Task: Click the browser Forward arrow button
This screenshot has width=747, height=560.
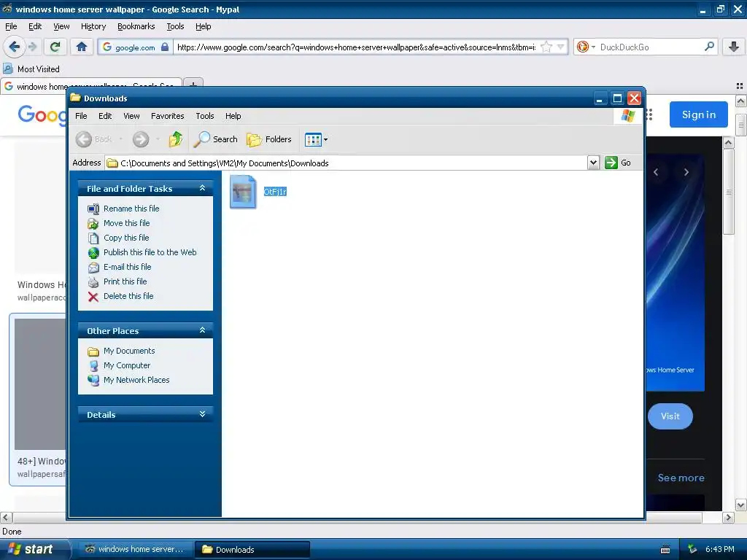Action: (x=32, y=47)
